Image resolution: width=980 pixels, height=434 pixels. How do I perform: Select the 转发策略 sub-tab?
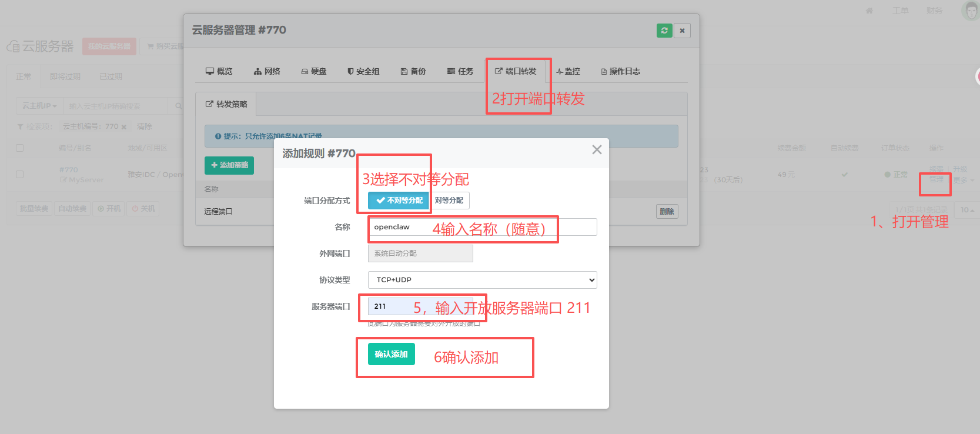(226, 104)
